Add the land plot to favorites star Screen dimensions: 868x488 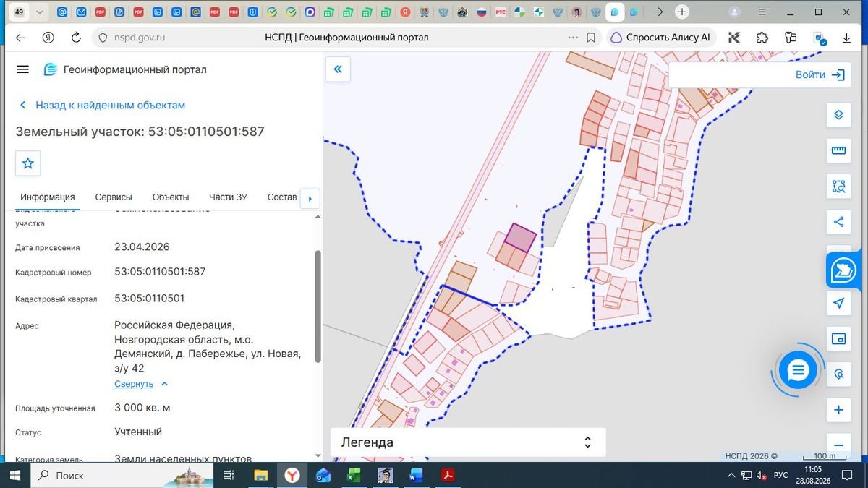point(28,163)
